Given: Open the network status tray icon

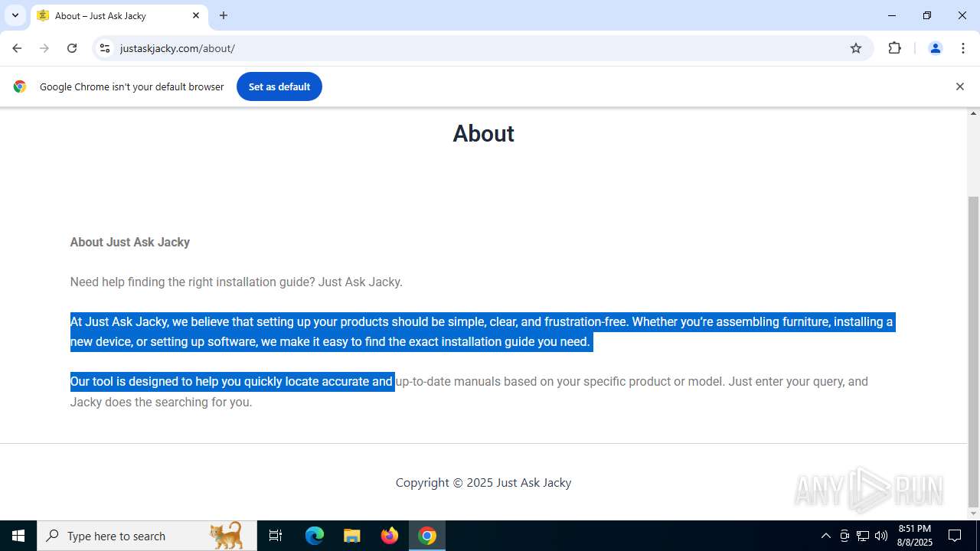Looking at the screenshot, I should coord(863,536).
